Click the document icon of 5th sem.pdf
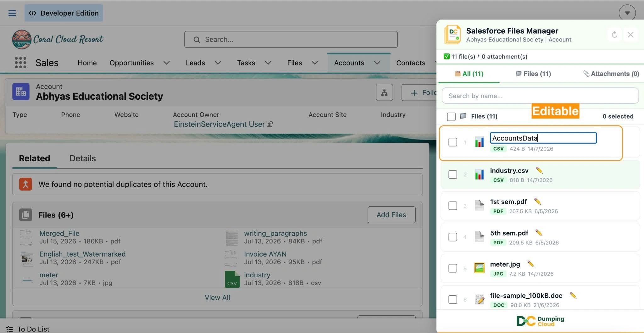Viewport: 644px width, 333px height. click(479, 237)
